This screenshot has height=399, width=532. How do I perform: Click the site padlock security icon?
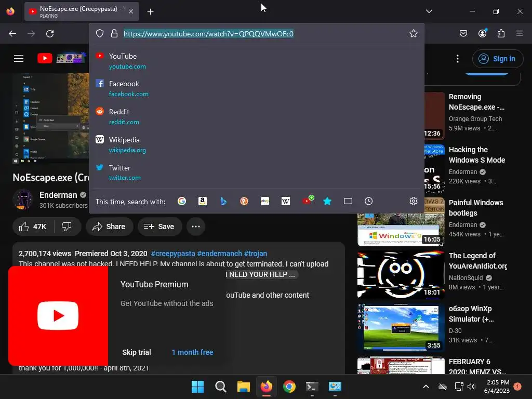pyautogui.click(x=114, y=33)
